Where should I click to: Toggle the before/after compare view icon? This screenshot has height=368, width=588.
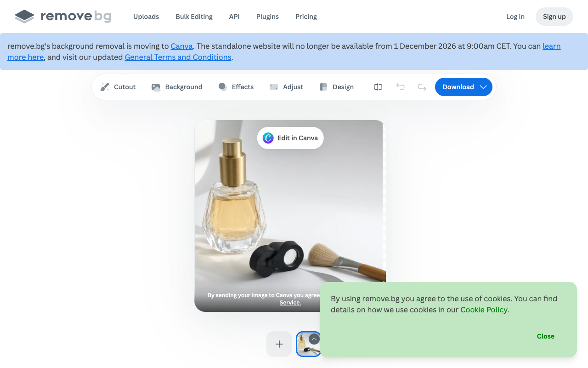[378, 87]
